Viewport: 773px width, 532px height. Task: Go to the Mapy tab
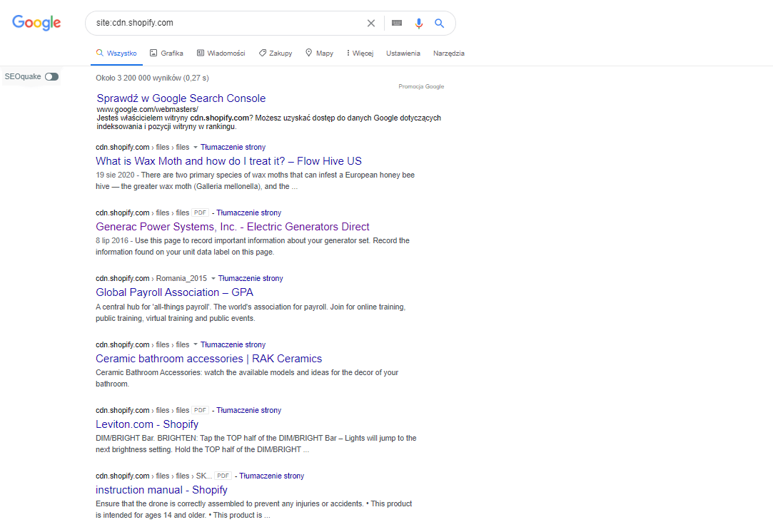[x=319, y=53]
